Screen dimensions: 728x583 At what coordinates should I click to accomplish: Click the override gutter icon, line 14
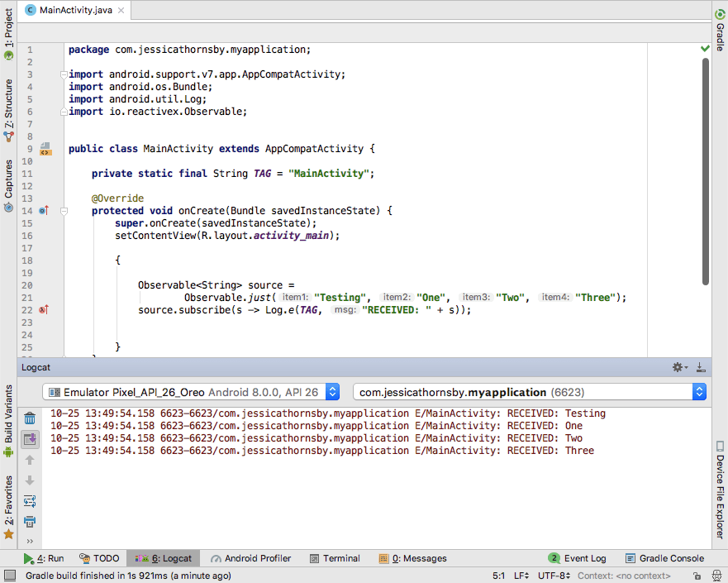[x=44, y=211]
